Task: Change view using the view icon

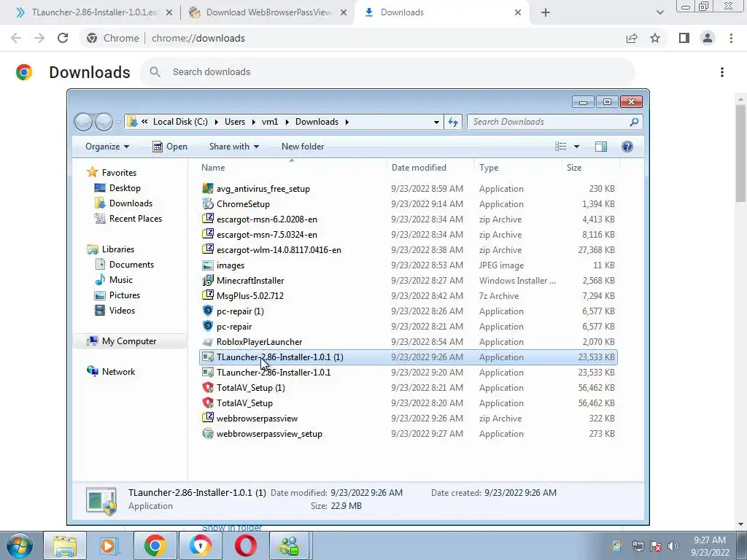Action: (x=561, y=146)
